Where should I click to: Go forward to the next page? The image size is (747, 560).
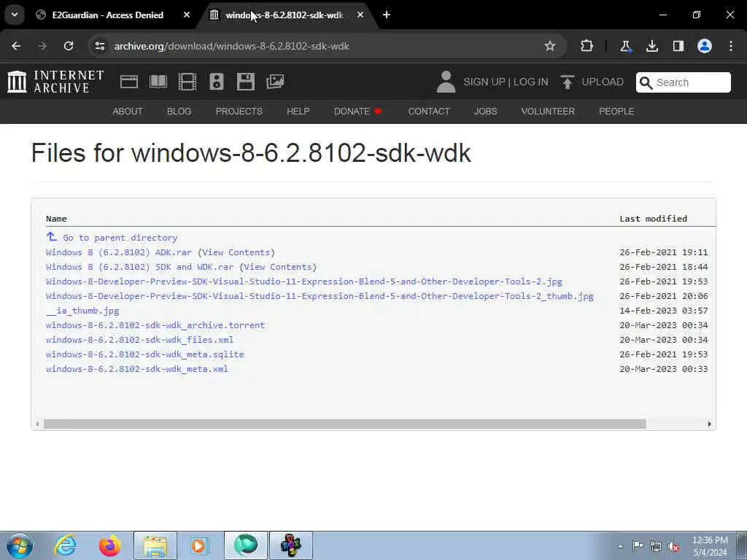(42, 46)
